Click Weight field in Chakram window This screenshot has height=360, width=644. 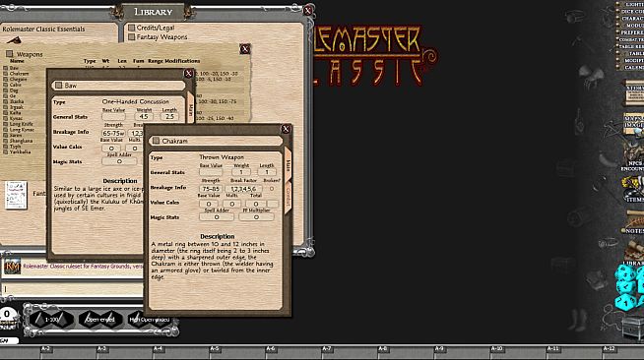point(241,172)
